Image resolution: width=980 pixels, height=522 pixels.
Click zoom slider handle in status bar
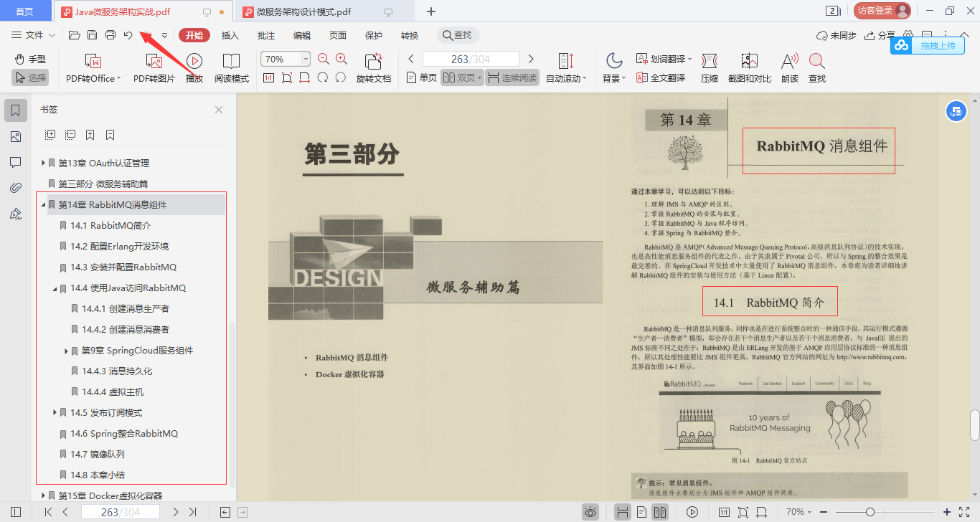[x=870, y=512]
